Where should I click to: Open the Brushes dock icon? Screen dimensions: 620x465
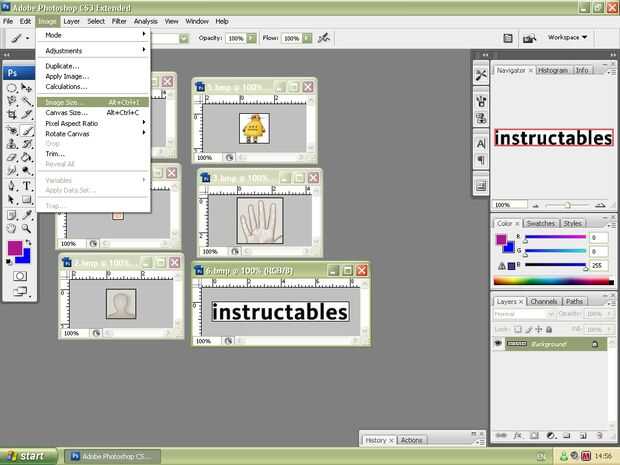[x=481, y=101]
